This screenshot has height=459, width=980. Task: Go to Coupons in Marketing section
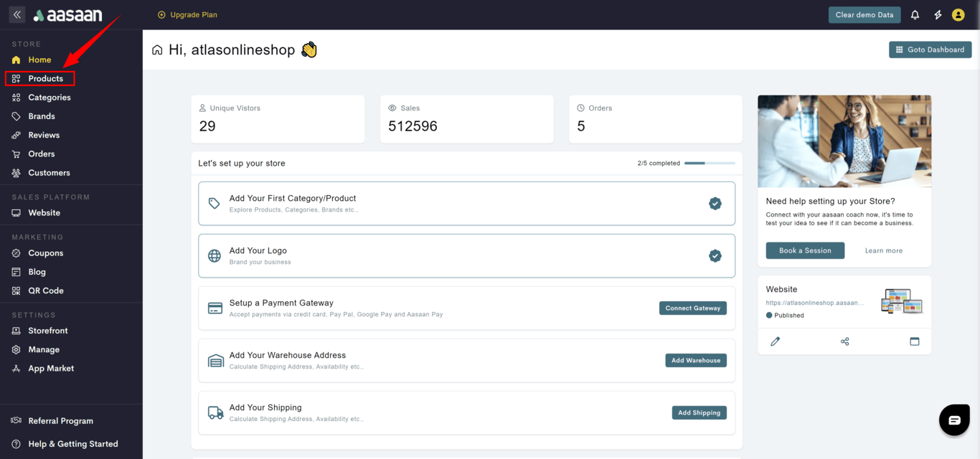pyautogui.click(x=45, y=253)
